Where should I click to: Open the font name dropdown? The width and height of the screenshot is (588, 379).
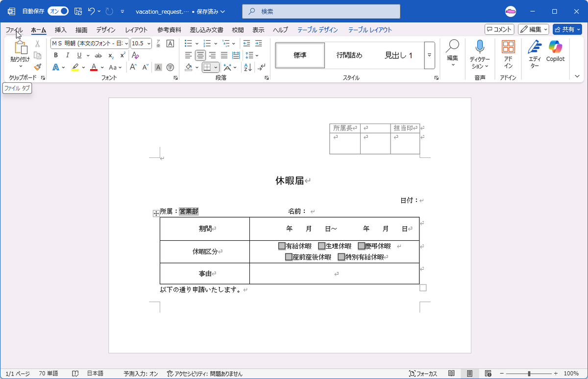click(x=126, y=44)
